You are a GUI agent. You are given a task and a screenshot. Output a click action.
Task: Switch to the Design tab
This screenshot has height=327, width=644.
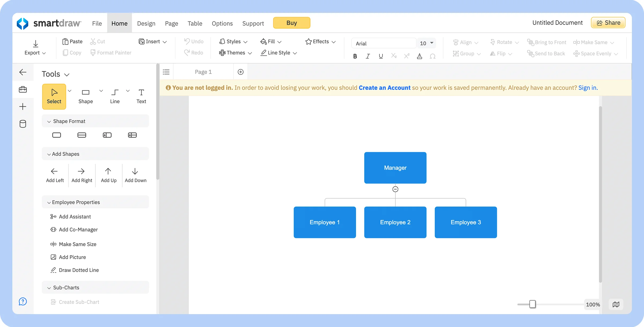tap(146, 23)
